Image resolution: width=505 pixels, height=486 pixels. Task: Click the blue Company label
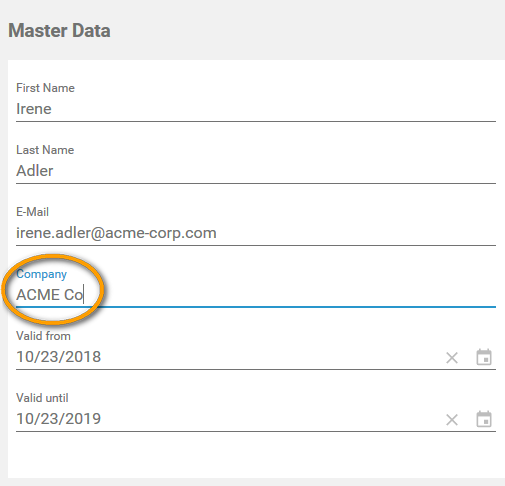(42, 274)
